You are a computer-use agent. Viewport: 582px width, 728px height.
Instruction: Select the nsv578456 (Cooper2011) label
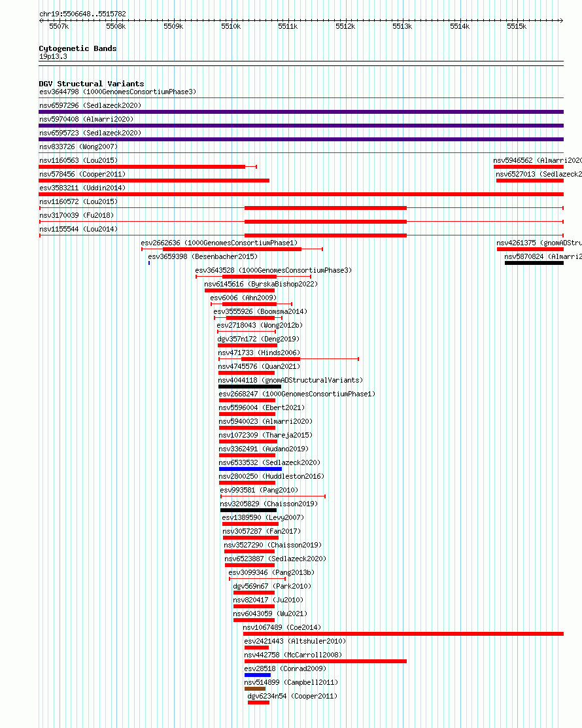(x=82, y=174)
